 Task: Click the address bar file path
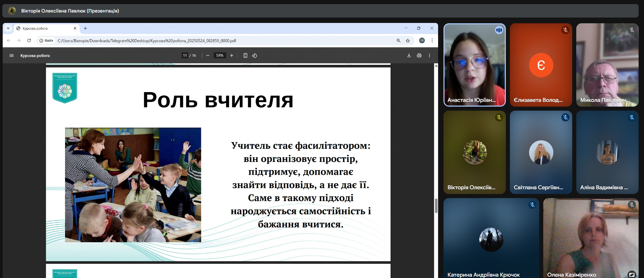[x=147, y=41]
